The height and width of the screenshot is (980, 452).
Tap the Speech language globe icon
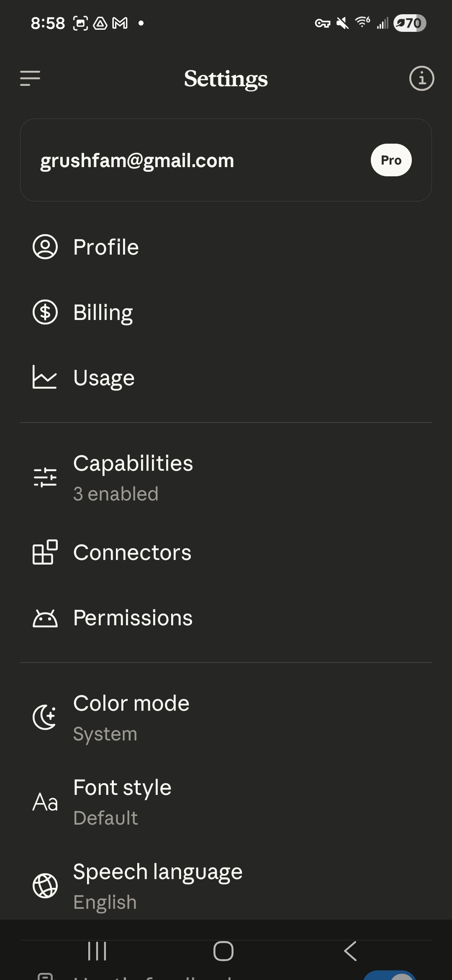point(45,886)
